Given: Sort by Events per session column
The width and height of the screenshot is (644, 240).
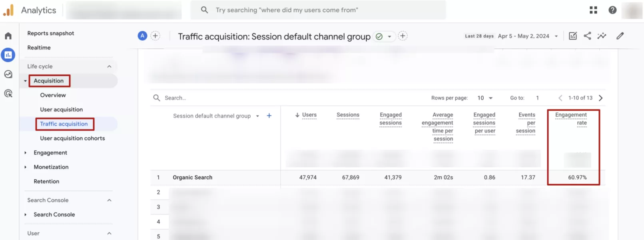Looking at the screenshot, I should [526, 123].
